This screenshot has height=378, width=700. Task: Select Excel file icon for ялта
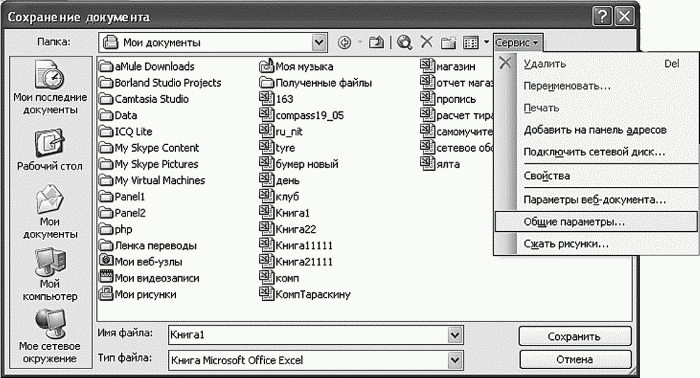(x=427, y=164)
